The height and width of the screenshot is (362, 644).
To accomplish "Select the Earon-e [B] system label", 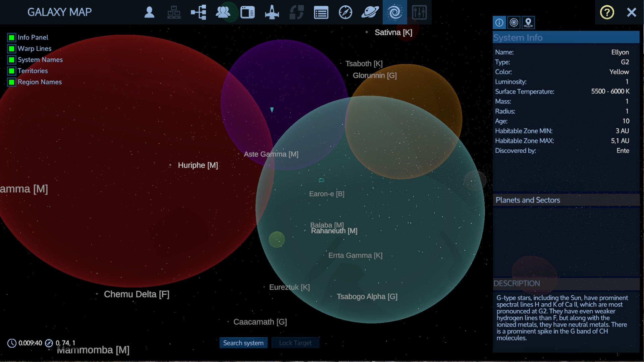I will point(326,194).
